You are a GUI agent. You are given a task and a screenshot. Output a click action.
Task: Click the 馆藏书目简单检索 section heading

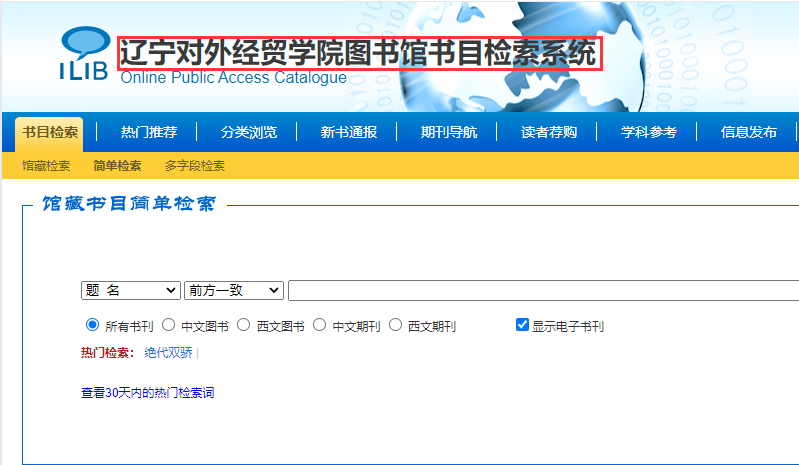(x=129, y=204)
